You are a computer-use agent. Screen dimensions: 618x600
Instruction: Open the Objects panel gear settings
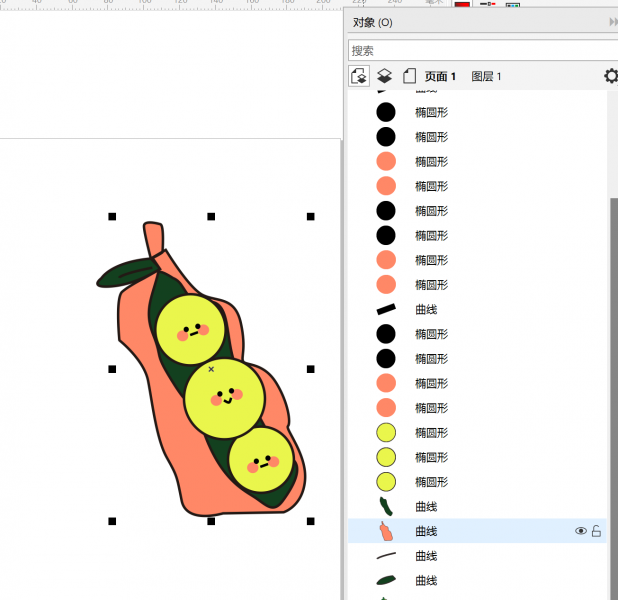coord(611,76)
